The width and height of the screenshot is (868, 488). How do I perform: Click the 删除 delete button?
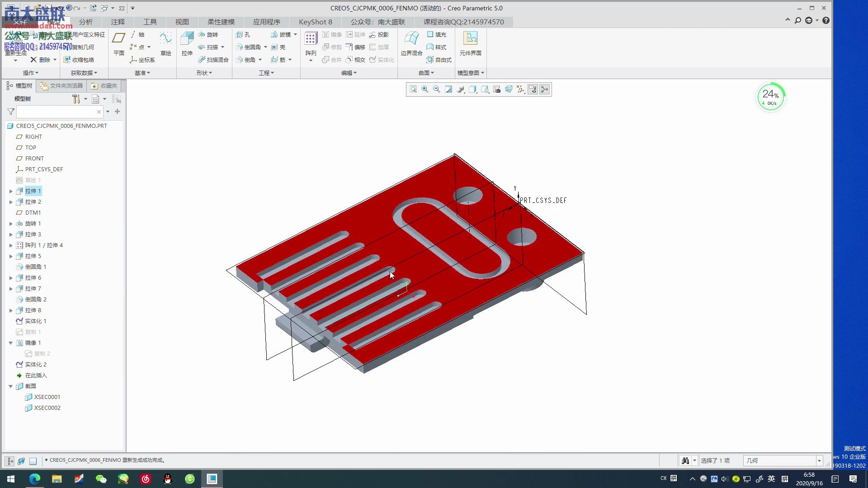(44, 60)
